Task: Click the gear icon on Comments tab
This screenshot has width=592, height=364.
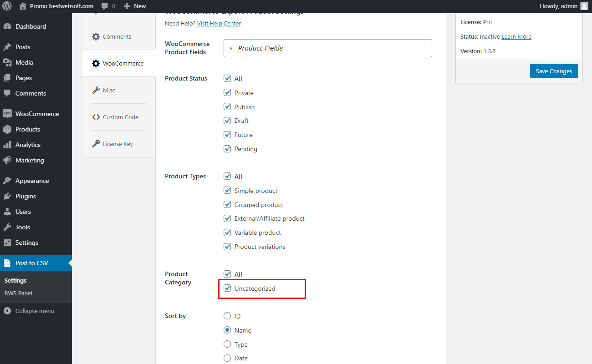Action: pyautogui.click(x=96, y=37)
